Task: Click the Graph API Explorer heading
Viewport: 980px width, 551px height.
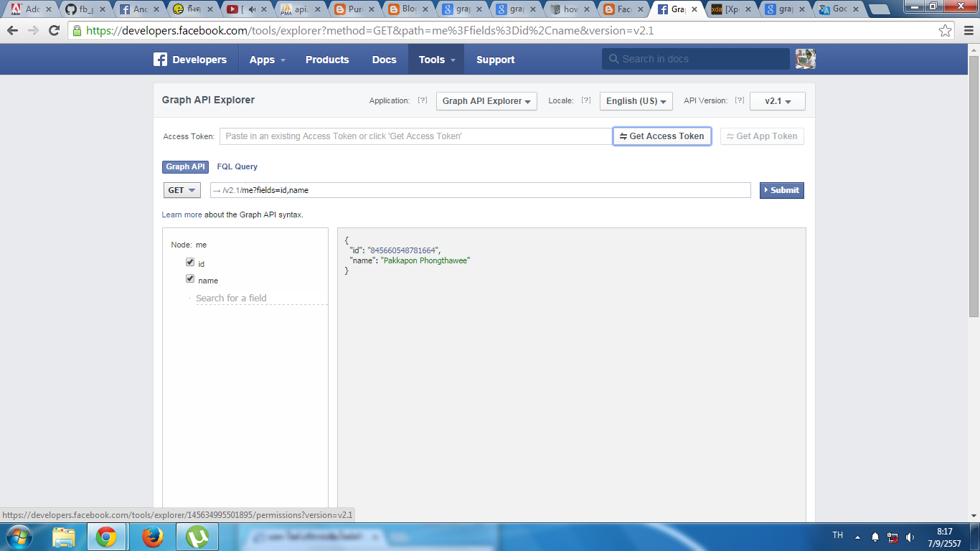Action: coord(208,100)
